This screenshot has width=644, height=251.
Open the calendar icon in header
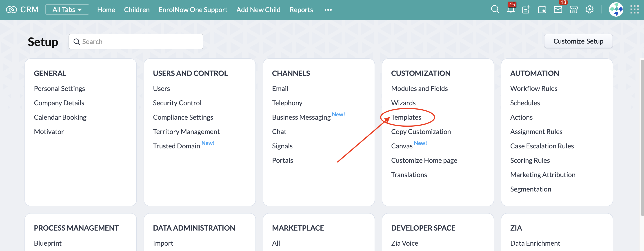(542, 10)
